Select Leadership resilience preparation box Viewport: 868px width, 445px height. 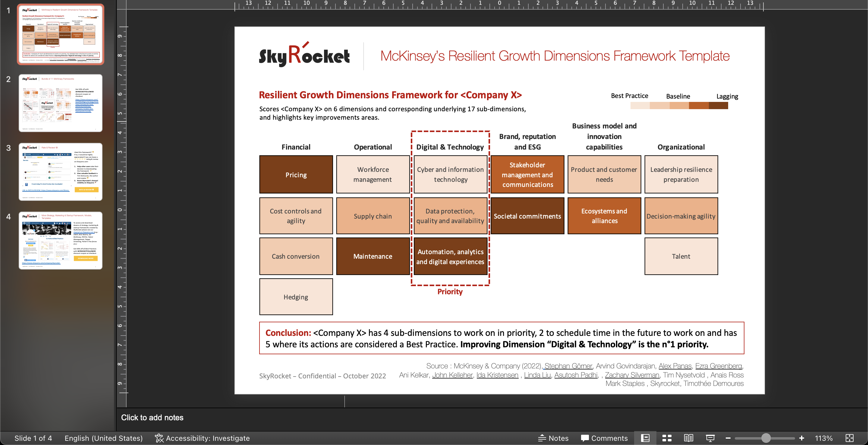pos(681,174)
